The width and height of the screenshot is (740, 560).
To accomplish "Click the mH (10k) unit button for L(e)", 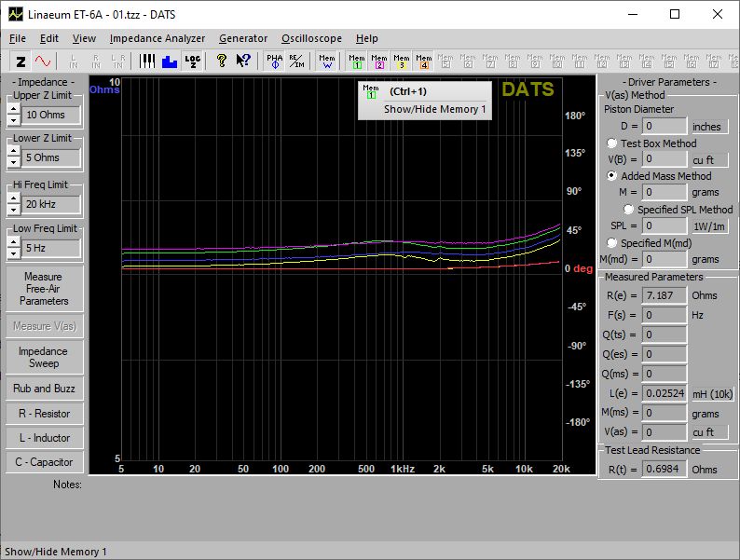I will pos(712,393).
